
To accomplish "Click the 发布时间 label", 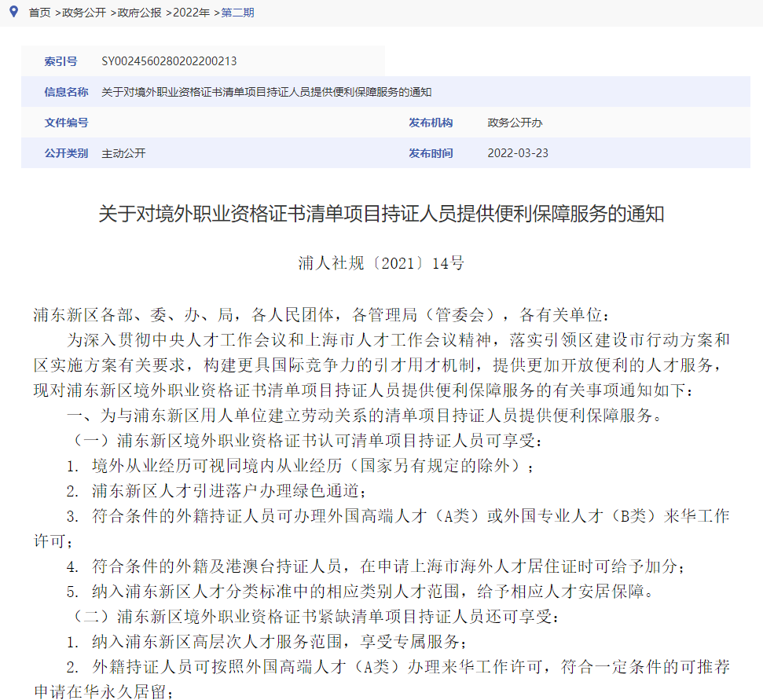I will click(431, 153).
